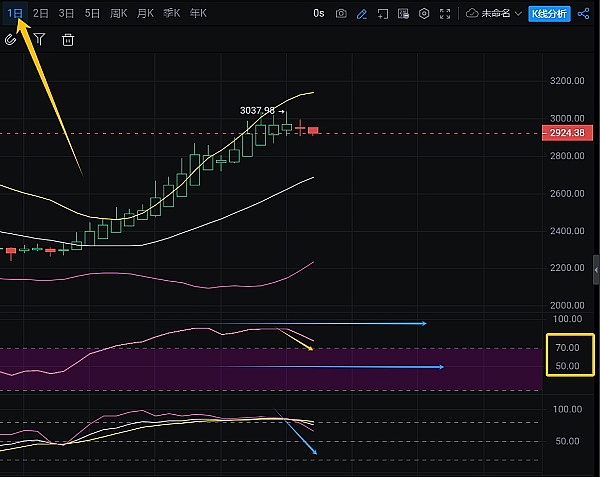The height and width of the screenshot is (477, 600).
Task: Select the 周K weekly candlestick tab
Action: click(118, 14)
